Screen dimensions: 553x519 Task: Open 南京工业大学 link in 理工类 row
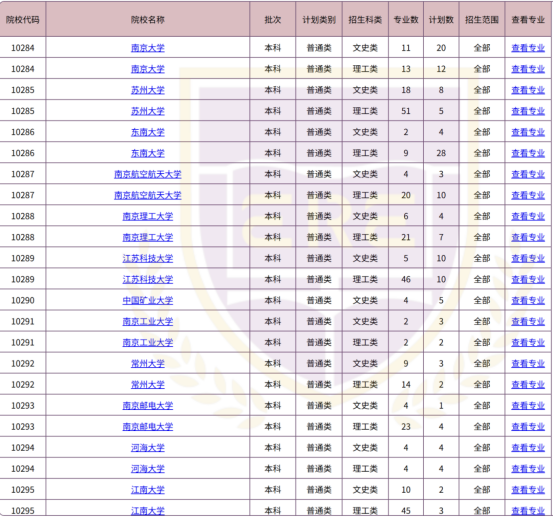[x=147, y=342]
